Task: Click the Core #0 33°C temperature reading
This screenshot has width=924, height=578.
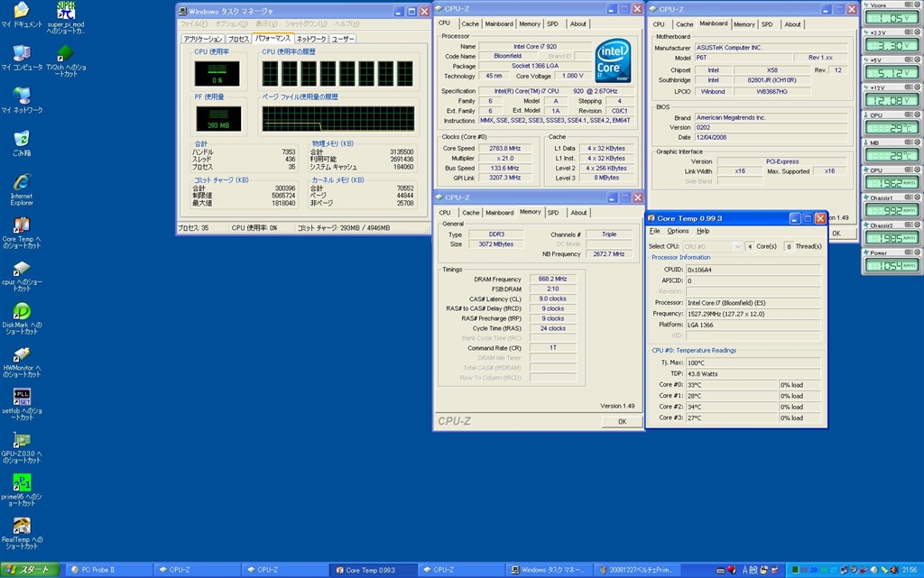Action: coord(733,385)
